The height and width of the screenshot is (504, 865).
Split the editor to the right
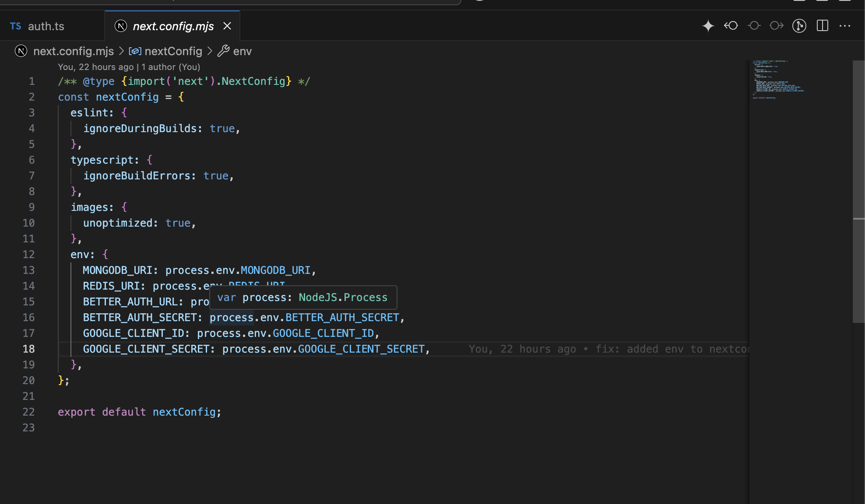pyautogui.click(x=823, y=26)
